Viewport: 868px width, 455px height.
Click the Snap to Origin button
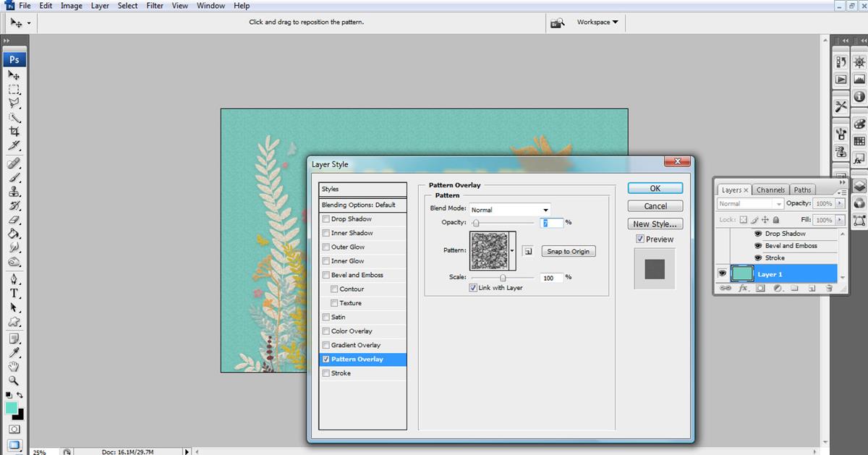pyautogui.click(x=568, y=251)
